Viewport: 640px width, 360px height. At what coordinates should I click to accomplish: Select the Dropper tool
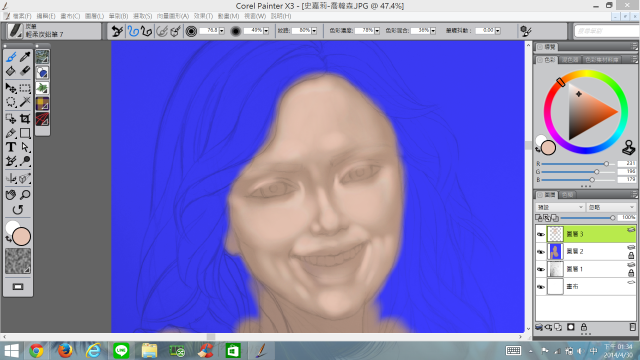coord(25,57)
